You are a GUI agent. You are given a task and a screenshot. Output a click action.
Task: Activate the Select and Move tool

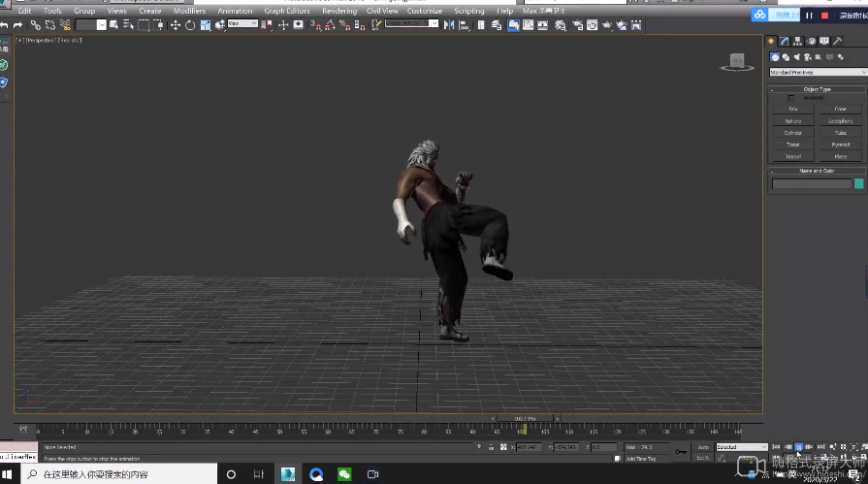[x=176, y=25]
